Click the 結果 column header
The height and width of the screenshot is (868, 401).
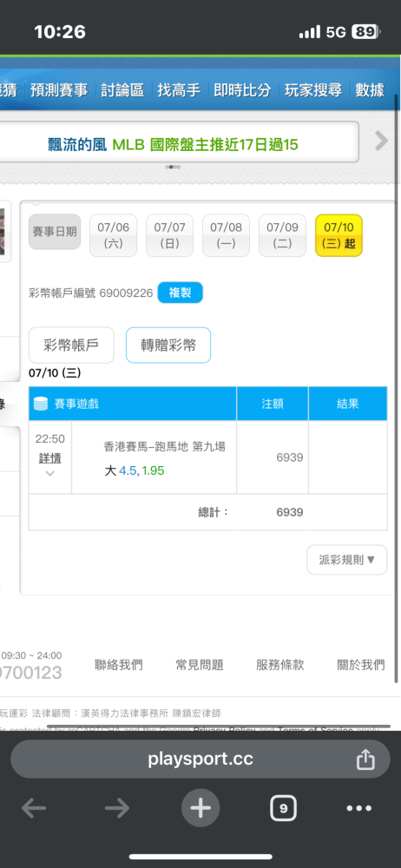tap(348, 404)
